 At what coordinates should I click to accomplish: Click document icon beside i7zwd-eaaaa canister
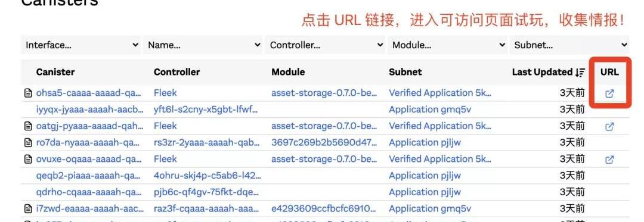28,209
